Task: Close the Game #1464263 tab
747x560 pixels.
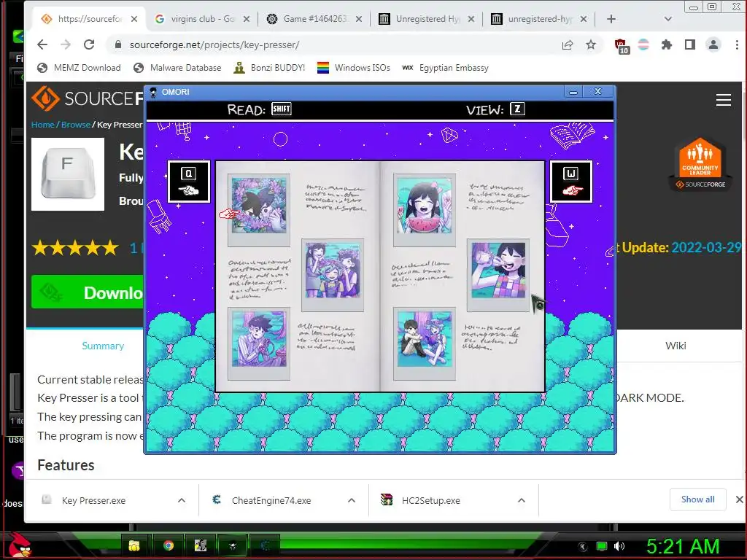Action: (x=359, y=19)
